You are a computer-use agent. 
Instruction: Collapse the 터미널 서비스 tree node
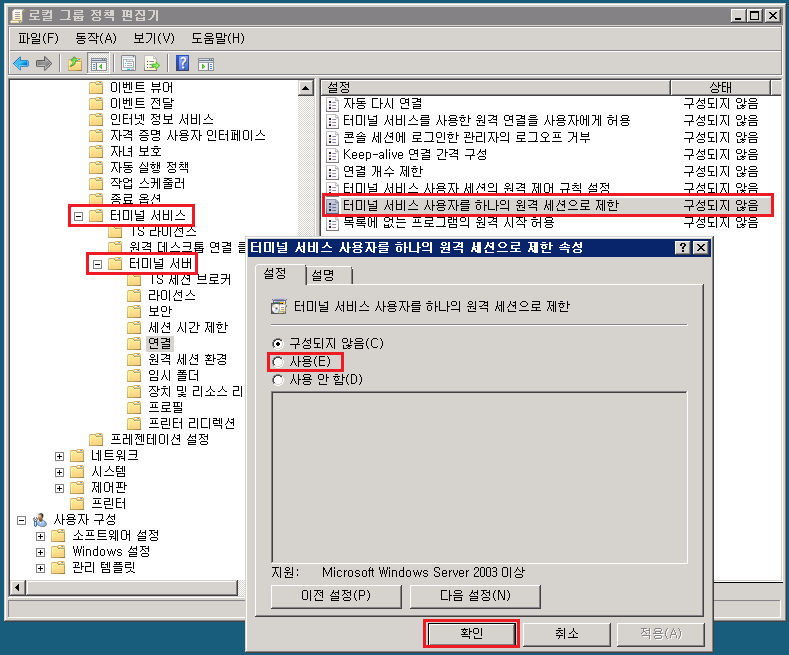pyautogui.click(x=78, y=216)
